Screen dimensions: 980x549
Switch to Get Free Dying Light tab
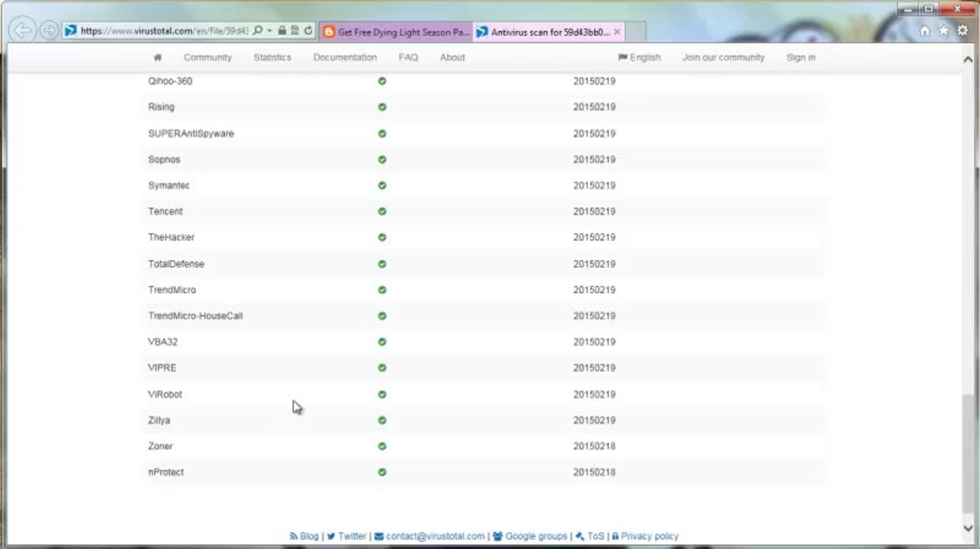tap(396, 32)
